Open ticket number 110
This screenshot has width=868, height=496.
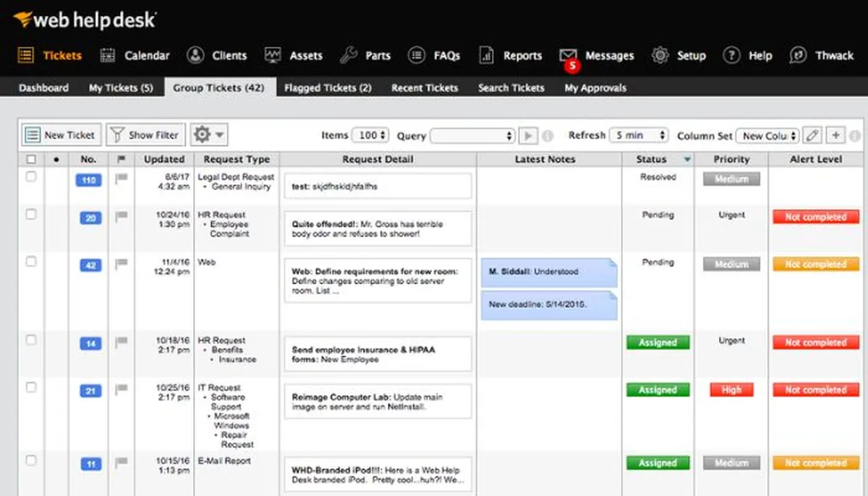coord(89,180)
